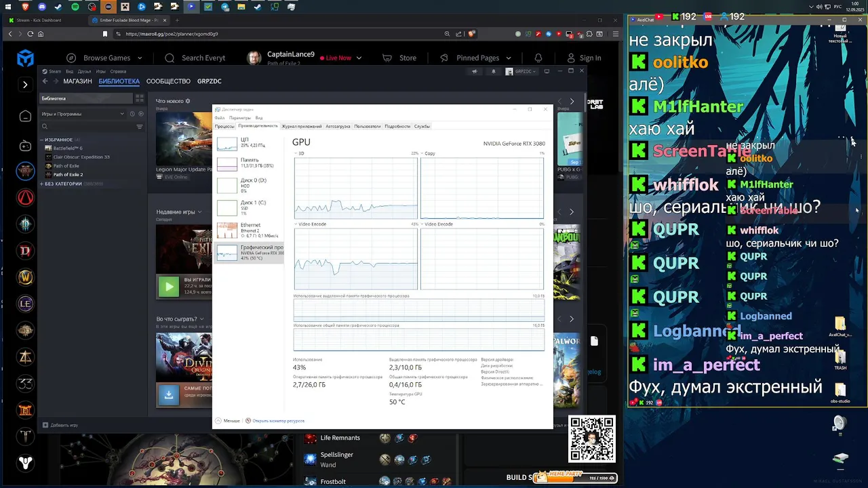The width and height of the screenshot is (868, 488).
Task: Show hidden system tray icons
Action: (812, 7)
